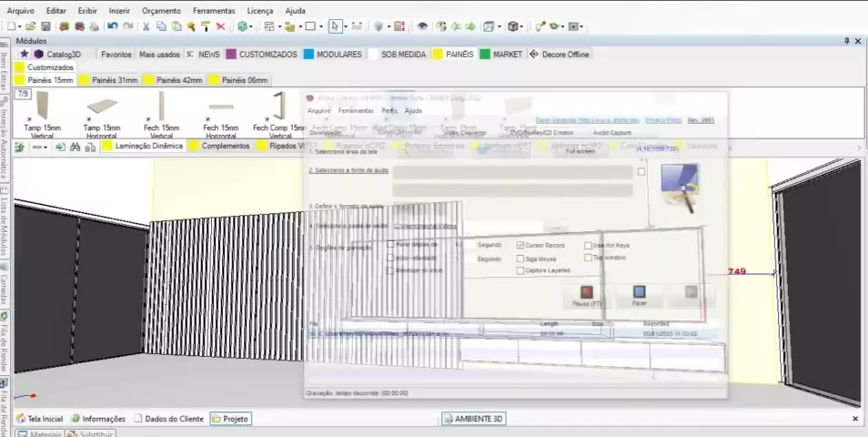Select the arrow pointer selection tool
Image resolution: width=868 pixels, height=437 pixels.
pos(334,26)
